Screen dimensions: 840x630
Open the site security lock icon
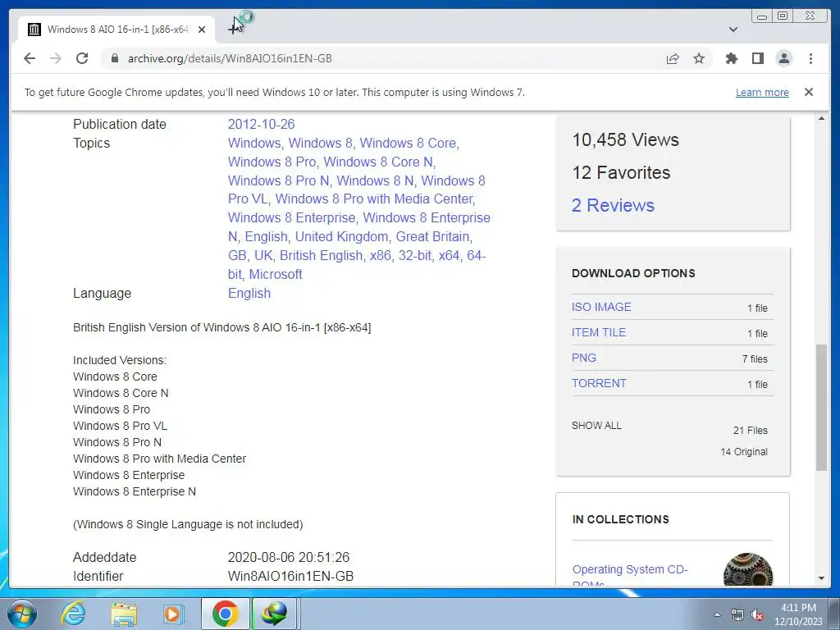(x=114, y=58)
